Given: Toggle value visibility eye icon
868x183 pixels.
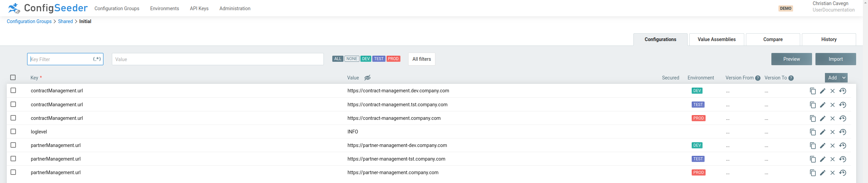Looking at the screenshot, I should [x=367, y=78].
